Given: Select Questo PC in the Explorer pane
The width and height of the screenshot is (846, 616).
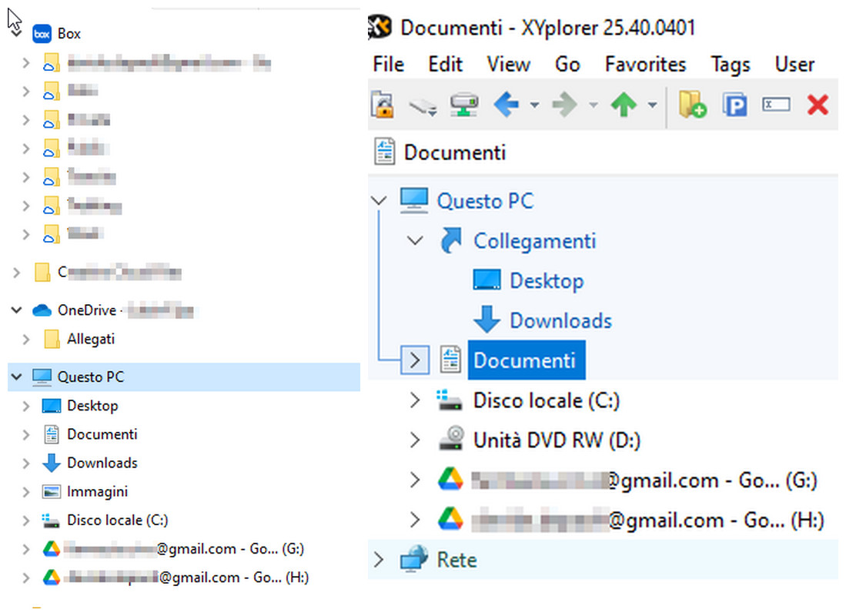Looking at the screenshot, I should [91, 377].
